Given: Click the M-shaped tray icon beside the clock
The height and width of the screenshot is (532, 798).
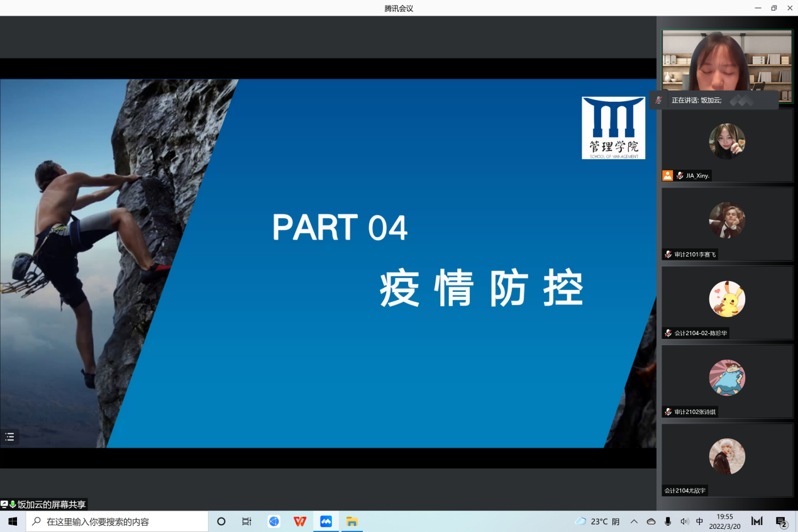Looking at the screenshot, I should click(x=757, y=521).
